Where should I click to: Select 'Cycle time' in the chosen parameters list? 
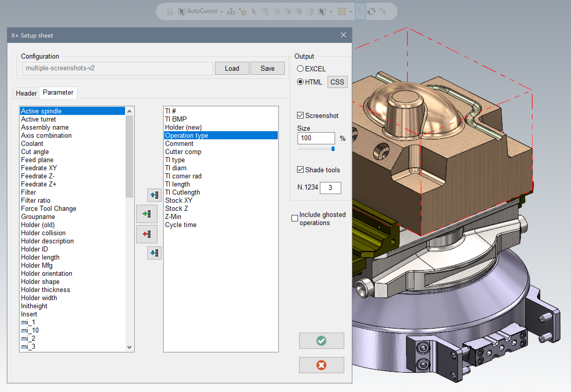click(221, 225)
